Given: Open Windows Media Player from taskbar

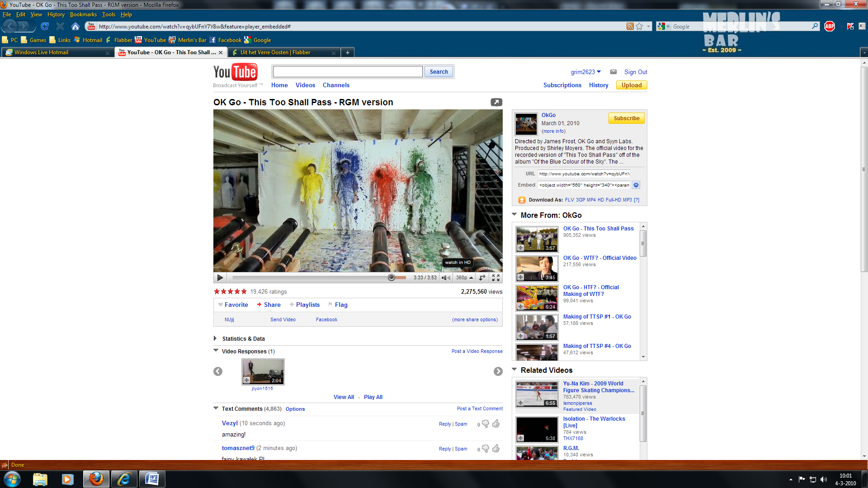Looking at the screenshot, I should [x=67, y=479].
